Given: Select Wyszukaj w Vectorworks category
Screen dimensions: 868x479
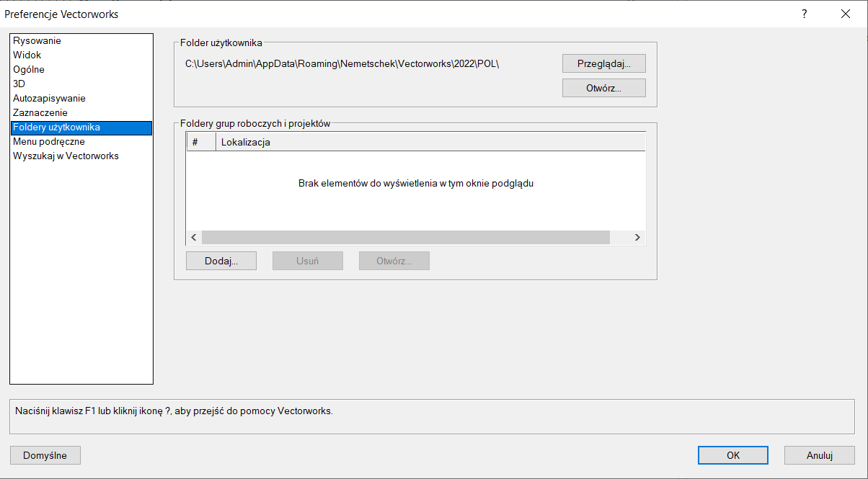Looking at the screenshot, I should coord(81,156).
